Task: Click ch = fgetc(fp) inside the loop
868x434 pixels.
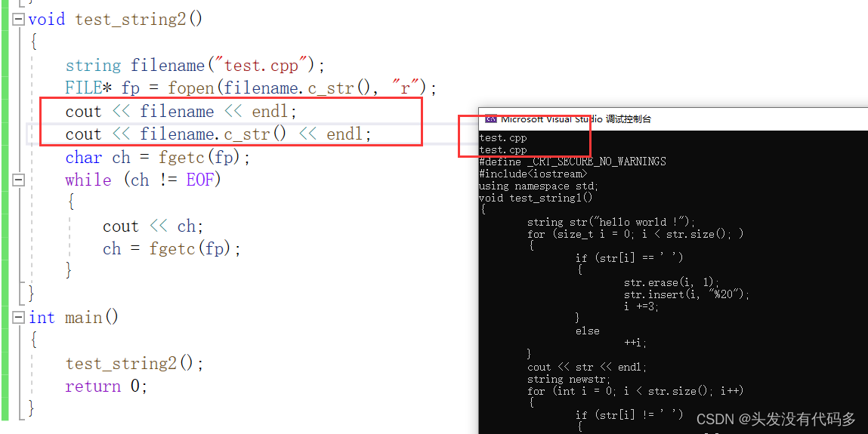Action: tap(171, 249)
